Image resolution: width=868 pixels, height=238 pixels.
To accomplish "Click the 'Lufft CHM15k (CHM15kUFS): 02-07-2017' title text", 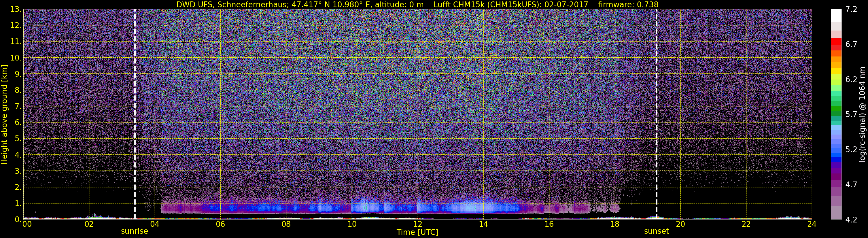I will click(x=511, y=4).
